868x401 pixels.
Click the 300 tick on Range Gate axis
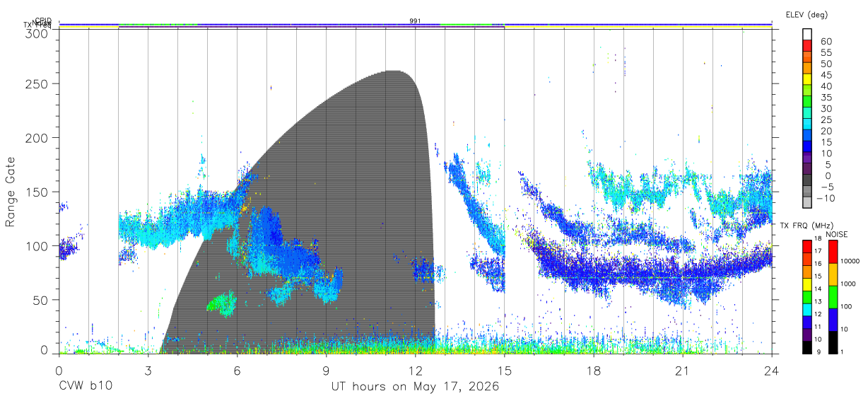click(x=37, y=33)
